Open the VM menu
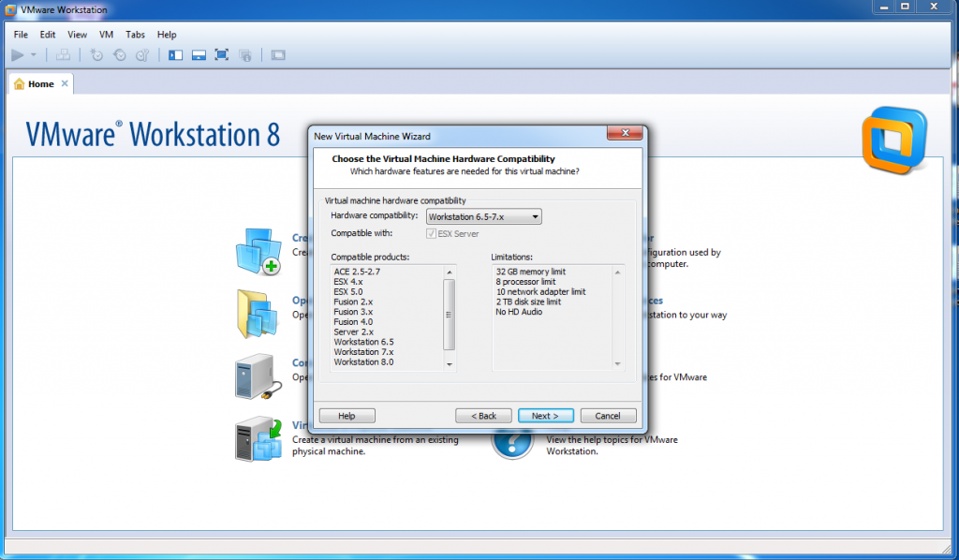This screenshot has width=959, height=560. coord(107,35)
